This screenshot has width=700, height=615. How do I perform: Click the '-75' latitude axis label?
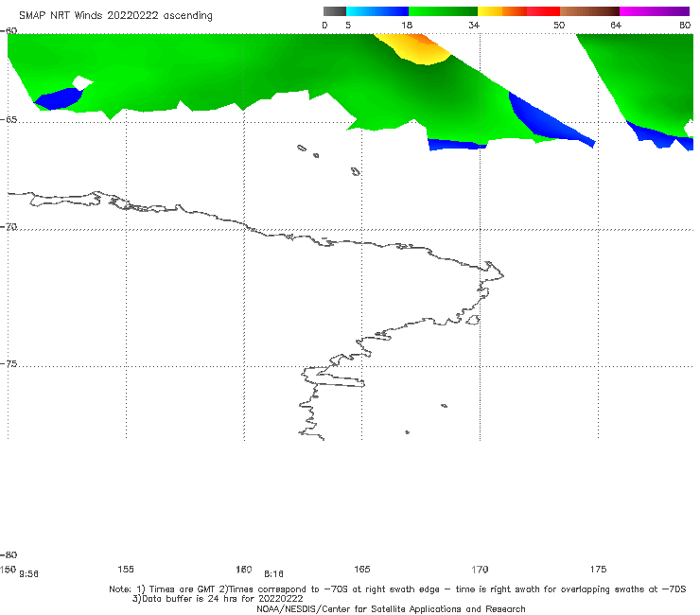tap(9, 364)
